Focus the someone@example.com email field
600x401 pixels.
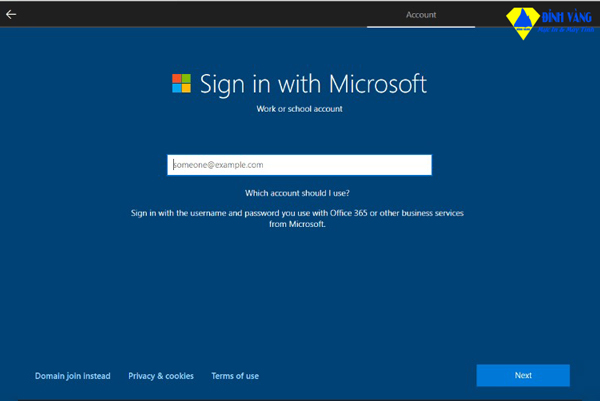coord(299,165)
